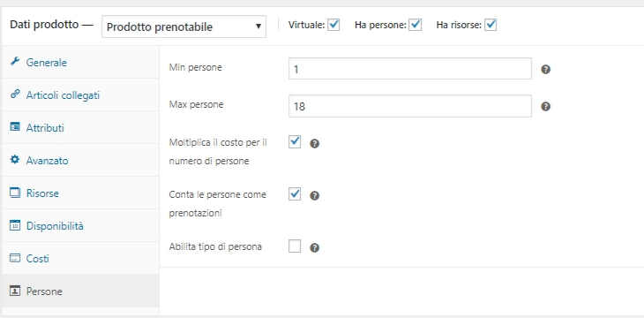
Task: Click the link icon for Articoli collegati
Action: 15,95
